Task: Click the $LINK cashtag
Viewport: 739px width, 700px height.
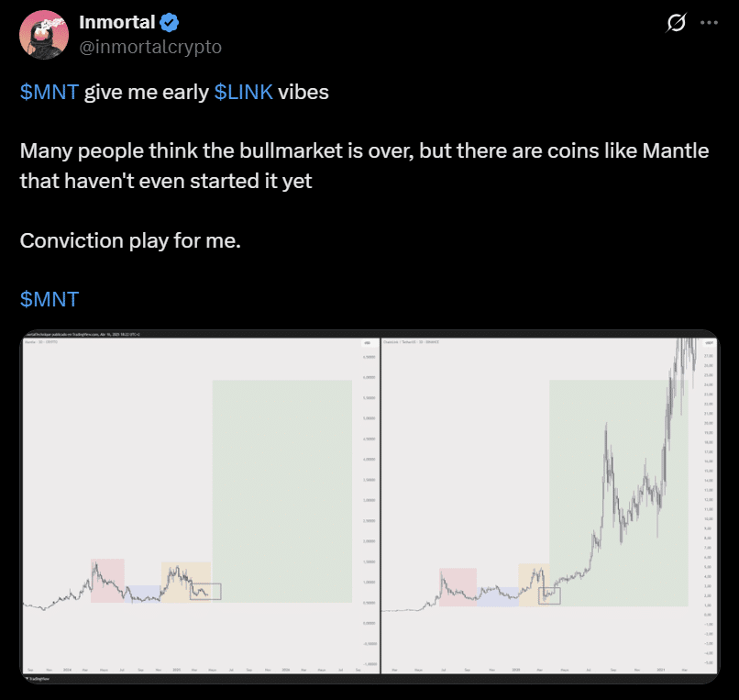Action: pyautogui.click(x=243, y=92)
